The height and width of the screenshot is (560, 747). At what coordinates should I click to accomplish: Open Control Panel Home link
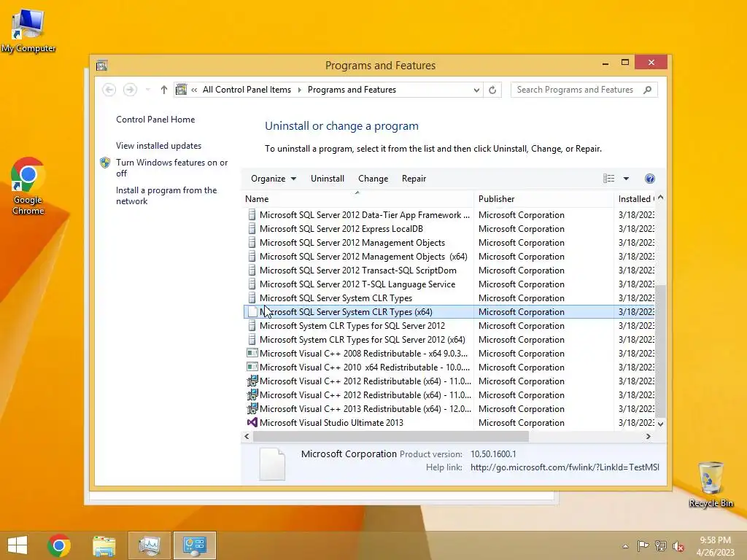pyautogui.click(x=155, y=120)
